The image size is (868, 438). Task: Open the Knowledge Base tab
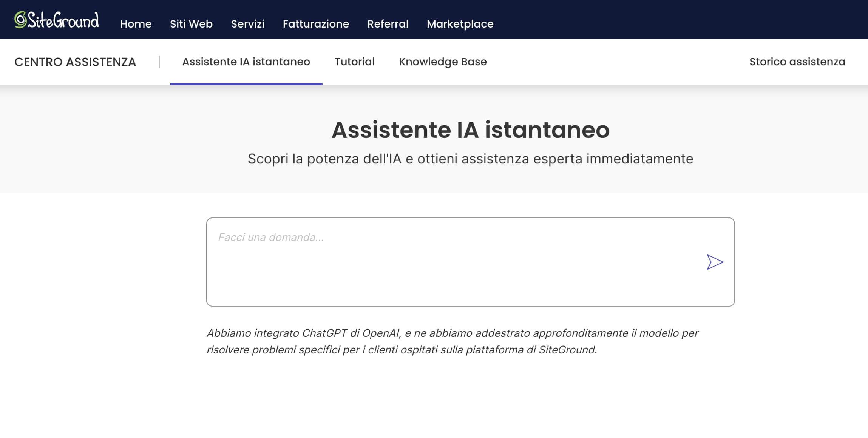(x=443, y=62)
